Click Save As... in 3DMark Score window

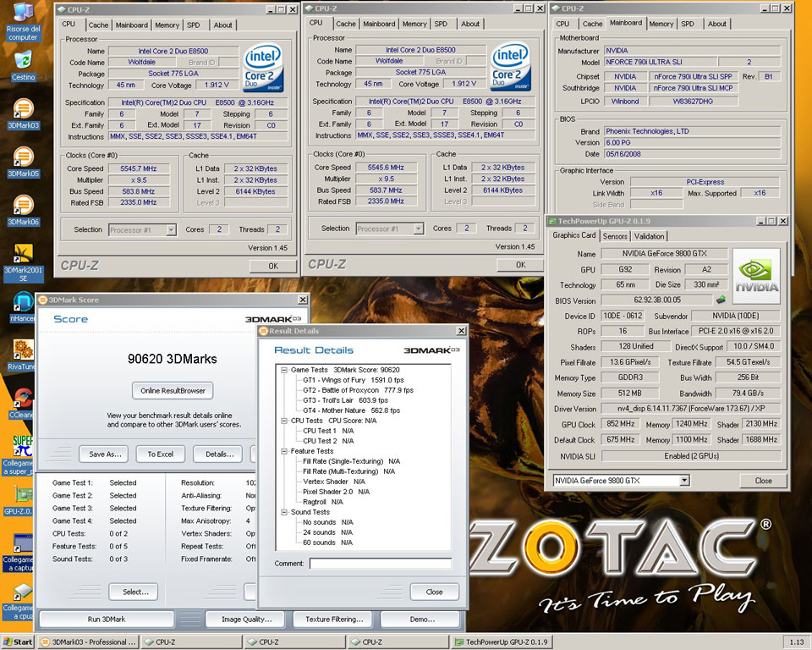click(x=103, y=454)
